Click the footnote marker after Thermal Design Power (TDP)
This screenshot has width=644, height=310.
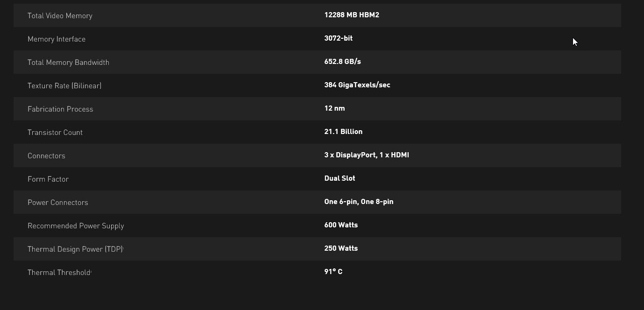point(123,248)
